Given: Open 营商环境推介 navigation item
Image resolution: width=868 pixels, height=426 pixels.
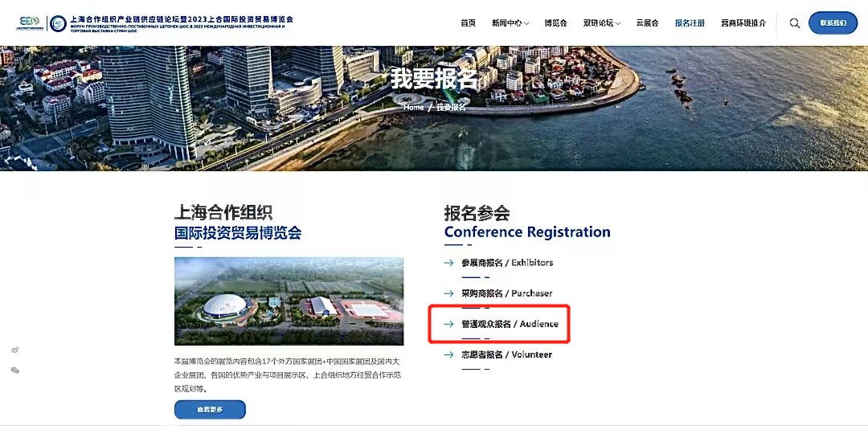Looking at the screenshot, I should pyautogui.click(x=743, y=23).
